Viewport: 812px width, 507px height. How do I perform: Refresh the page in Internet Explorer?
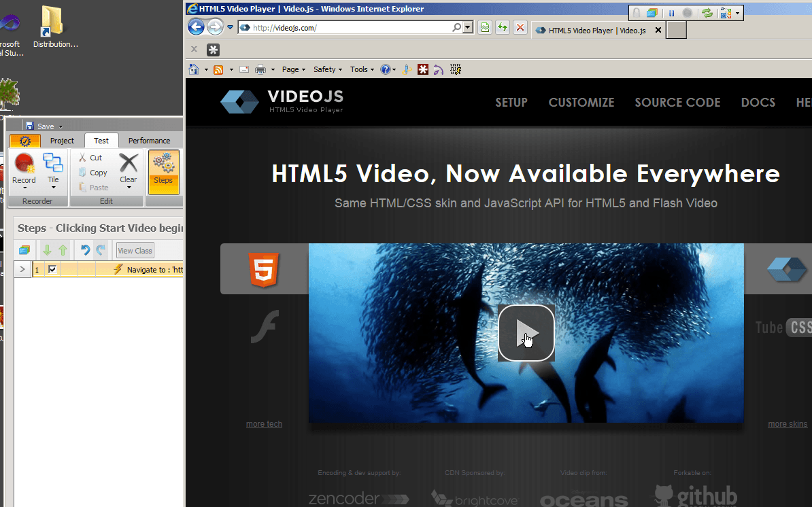503,27
